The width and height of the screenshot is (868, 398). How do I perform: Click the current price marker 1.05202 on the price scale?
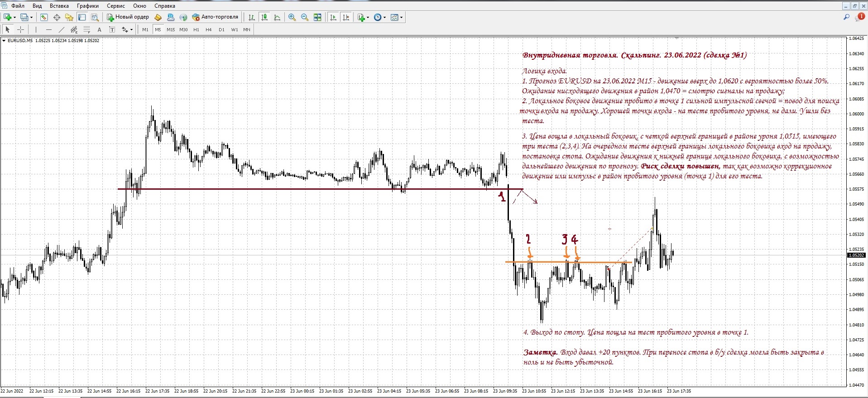(x=856, y=255)
